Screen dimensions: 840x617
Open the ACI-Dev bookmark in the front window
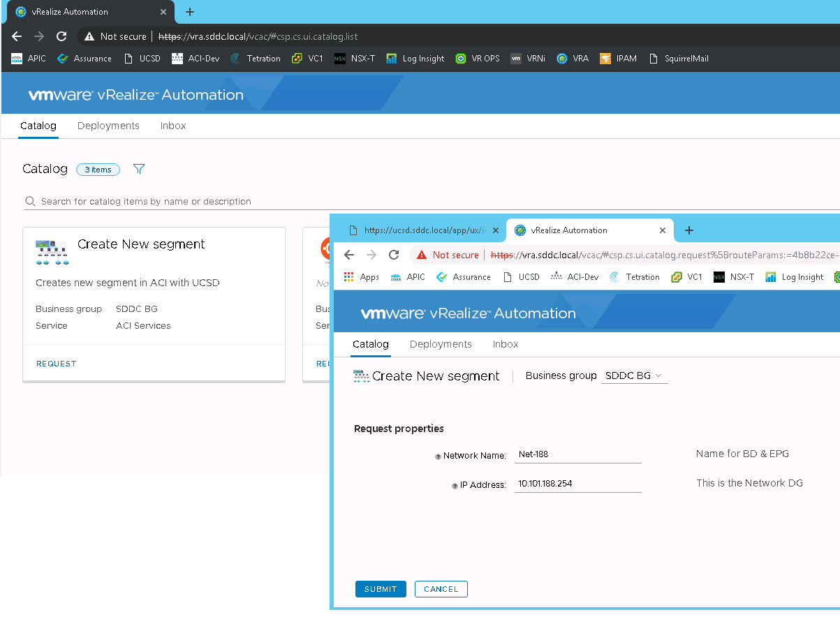(x=575, y=277)
